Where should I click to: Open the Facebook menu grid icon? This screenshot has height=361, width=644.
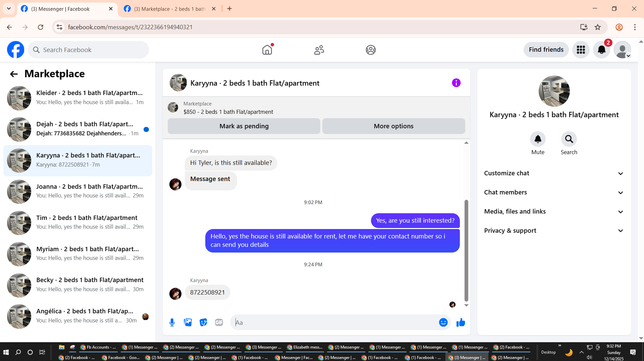click(x=581, y=50)
